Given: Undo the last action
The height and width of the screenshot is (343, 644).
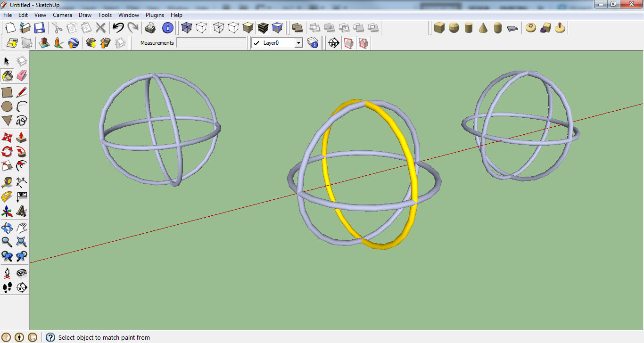Looking at the screenshot, I should pyautogui.click(x=118, y=28).
